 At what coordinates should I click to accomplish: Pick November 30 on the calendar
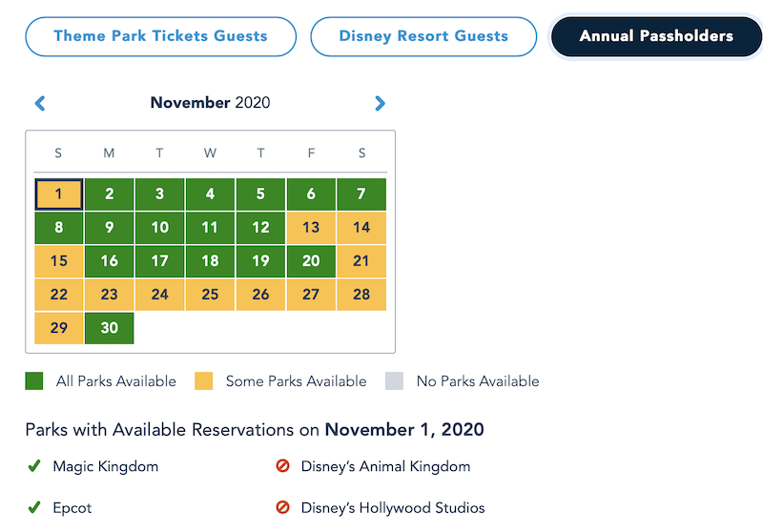point(110,328)
